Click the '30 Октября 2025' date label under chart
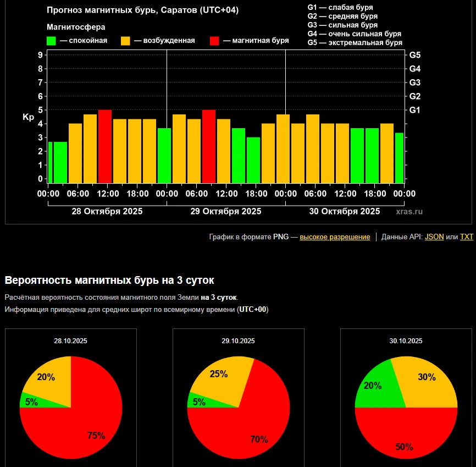476x467 pixels. click(x=345, y=211)
